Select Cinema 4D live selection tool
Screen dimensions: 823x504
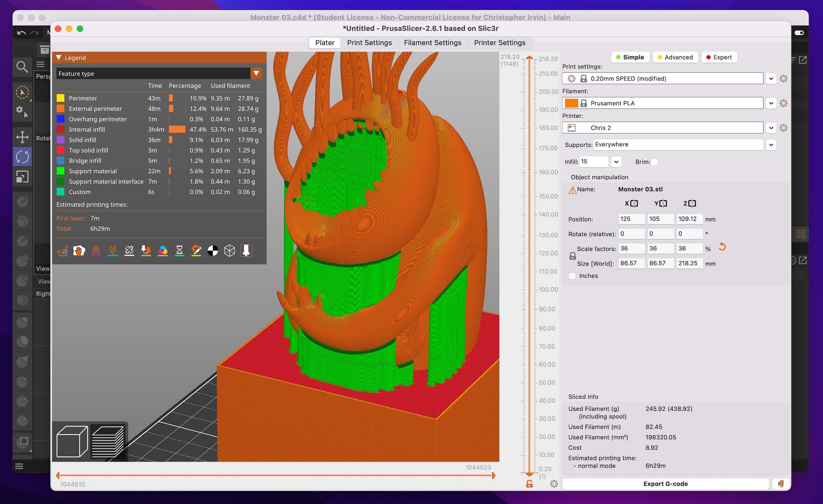22,92
